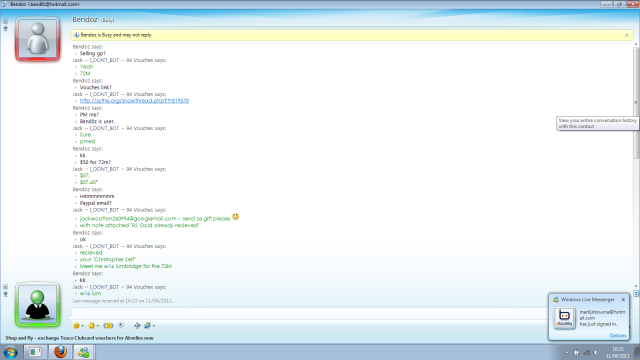The image size is (640, 360).
Task: Switch to the first pinned taskbar app
Action: click(x=35, y=352)
